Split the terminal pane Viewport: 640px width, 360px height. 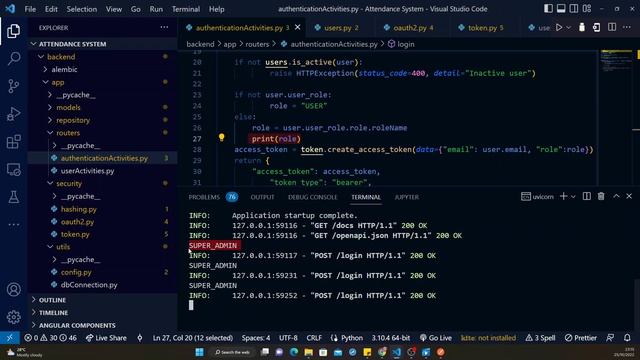(x=587, y=196)
